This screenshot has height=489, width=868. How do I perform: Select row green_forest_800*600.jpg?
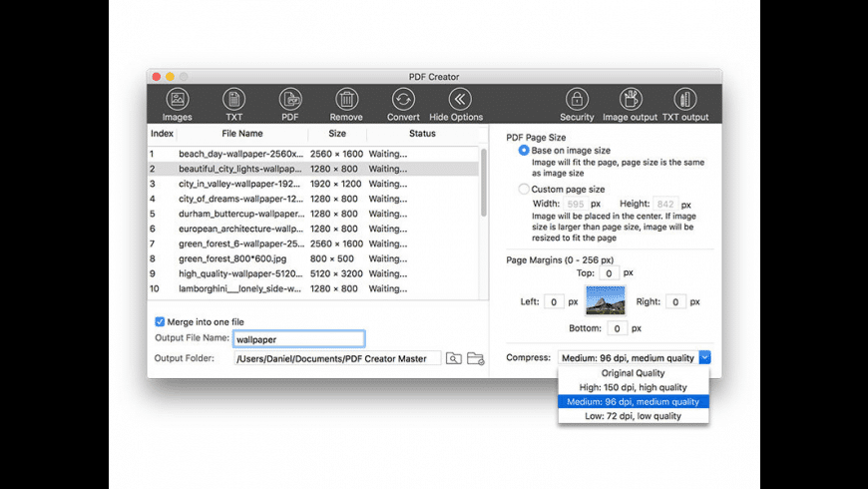313,258
